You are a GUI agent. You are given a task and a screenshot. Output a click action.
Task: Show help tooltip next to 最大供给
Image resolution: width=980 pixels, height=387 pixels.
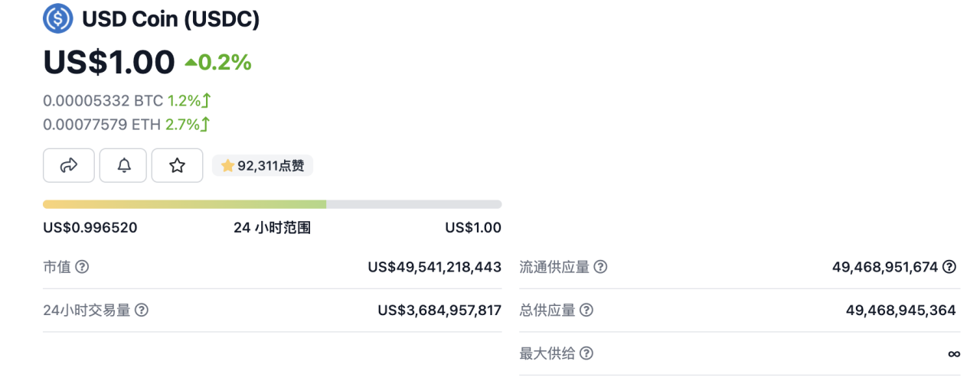(586, 353)
